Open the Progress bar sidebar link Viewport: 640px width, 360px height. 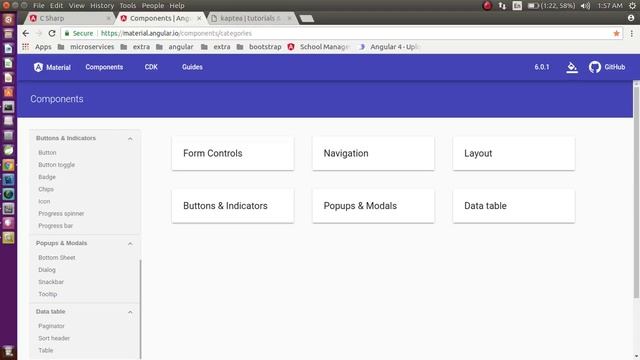(56, 226)
